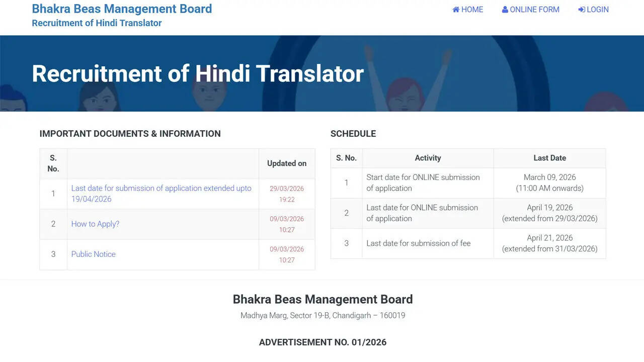Click the SCHEDULE section heading
Image resolution: width=644 pixels, height=362 pixels.
point(353,134)
